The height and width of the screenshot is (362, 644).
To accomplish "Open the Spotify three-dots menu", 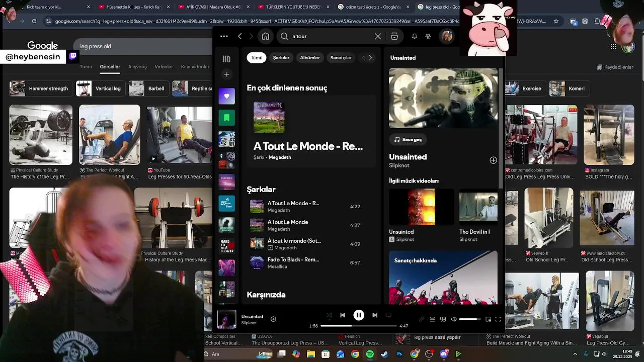I will coord(224,36).
